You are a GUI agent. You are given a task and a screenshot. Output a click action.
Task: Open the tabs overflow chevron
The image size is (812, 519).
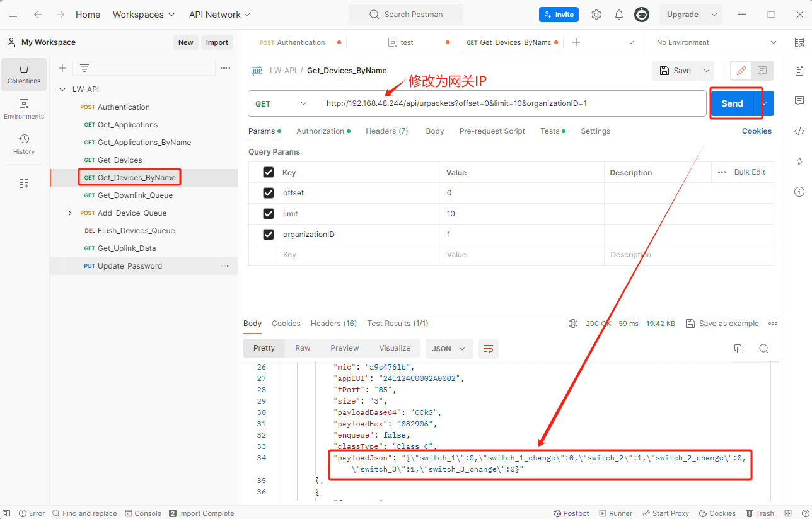click(x=631, y=42)
